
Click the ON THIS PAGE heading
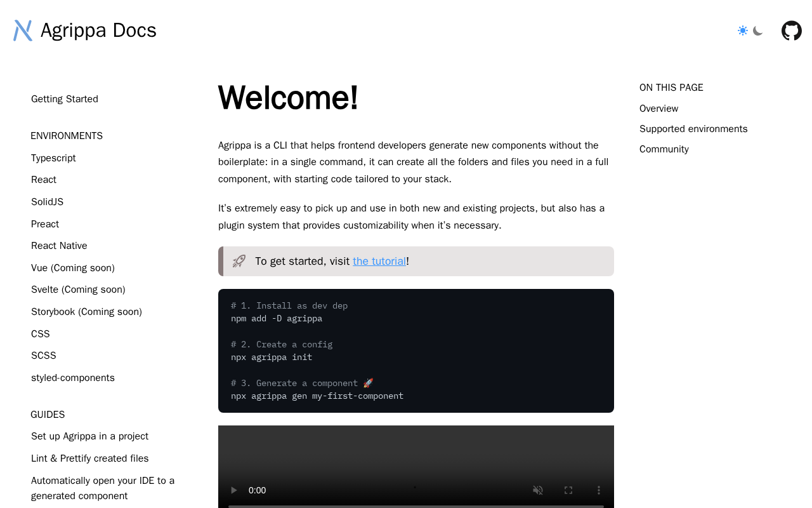[x=671, y=88]
